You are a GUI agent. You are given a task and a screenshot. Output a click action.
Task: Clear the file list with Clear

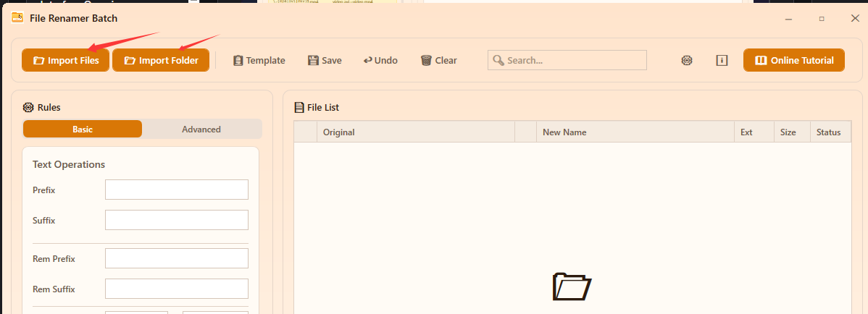[438, 60]
